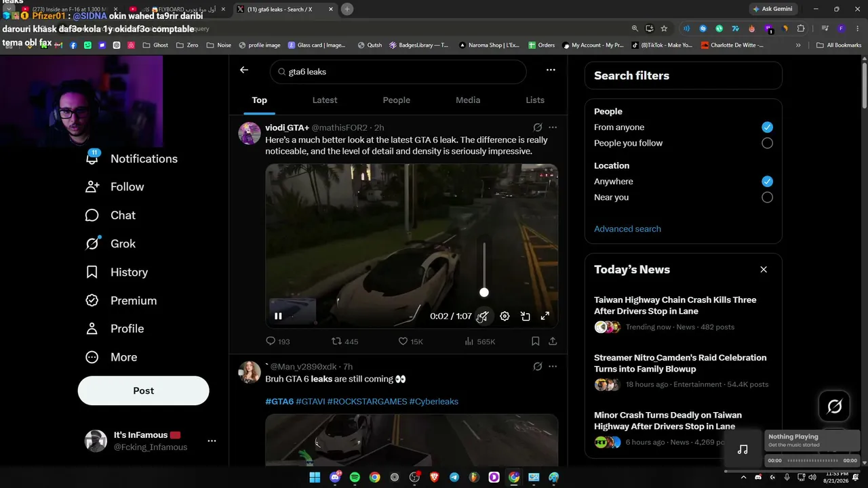868x488 pixels.
Task: Open video settings gear
Action: click(x=505, y=316)
